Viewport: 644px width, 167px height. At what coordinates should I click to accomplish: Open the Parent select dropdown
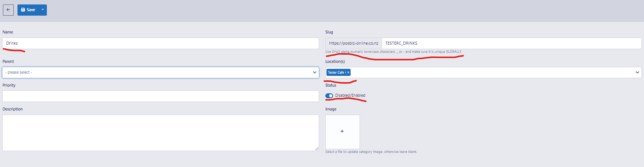click(160, 73)
